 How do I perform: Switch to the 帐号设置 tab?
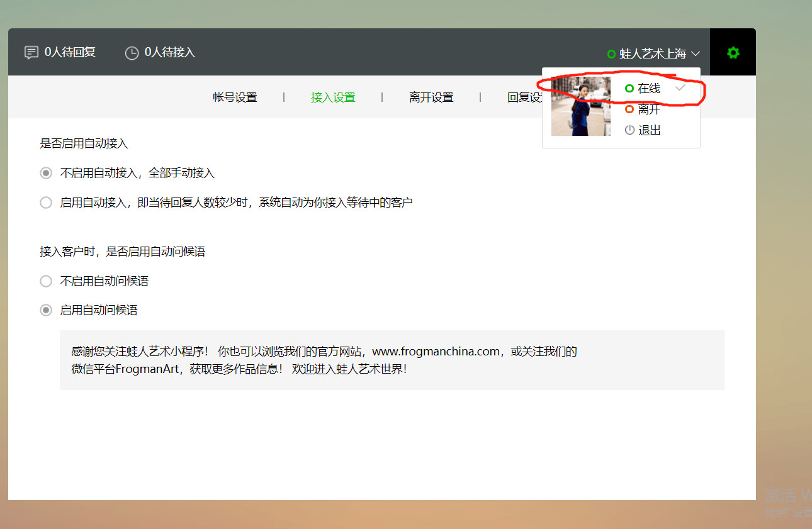pyautogui.click(x=235, y=97)
